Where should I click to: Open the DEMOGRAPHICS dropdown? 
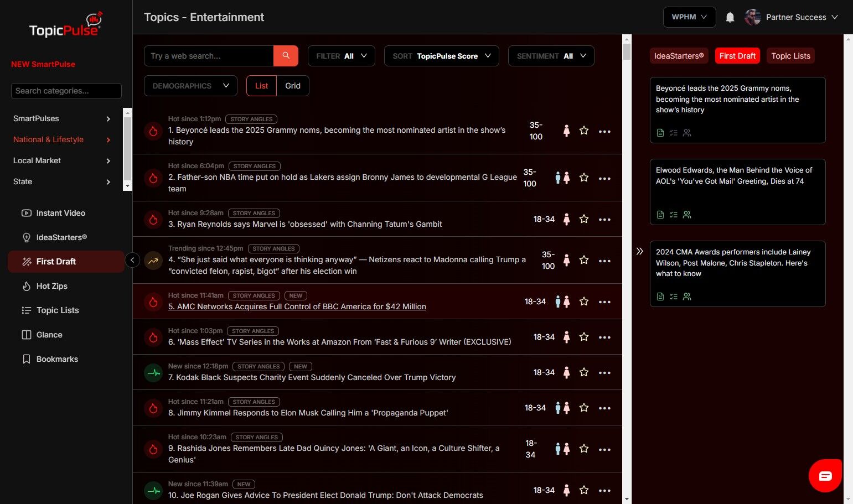click(190, 86)
